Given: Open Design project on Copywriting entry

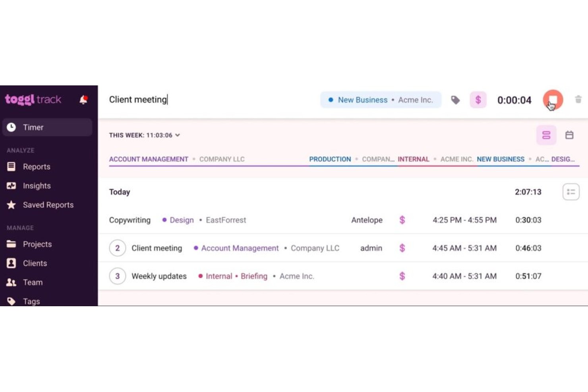Looking at the screenshot, I should (x=182, y=220).
